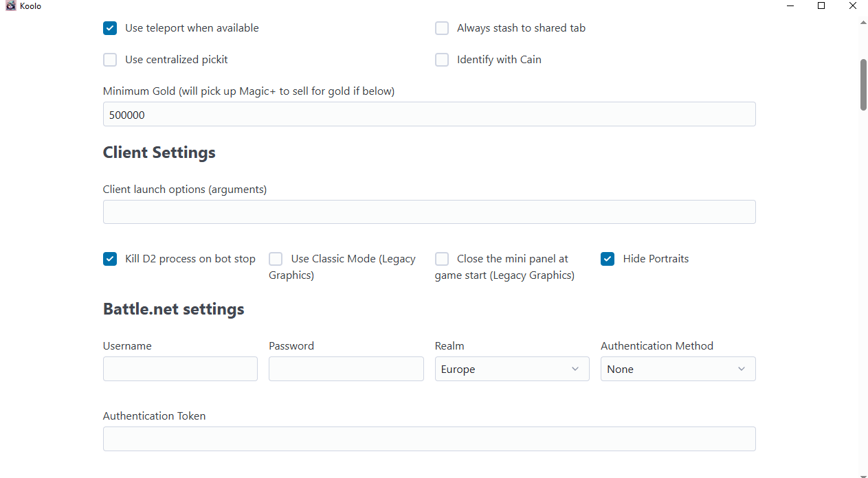The image size is (868, 478).
Task: Click the vertical scrollbar thumb
Action: click(863, 84)
